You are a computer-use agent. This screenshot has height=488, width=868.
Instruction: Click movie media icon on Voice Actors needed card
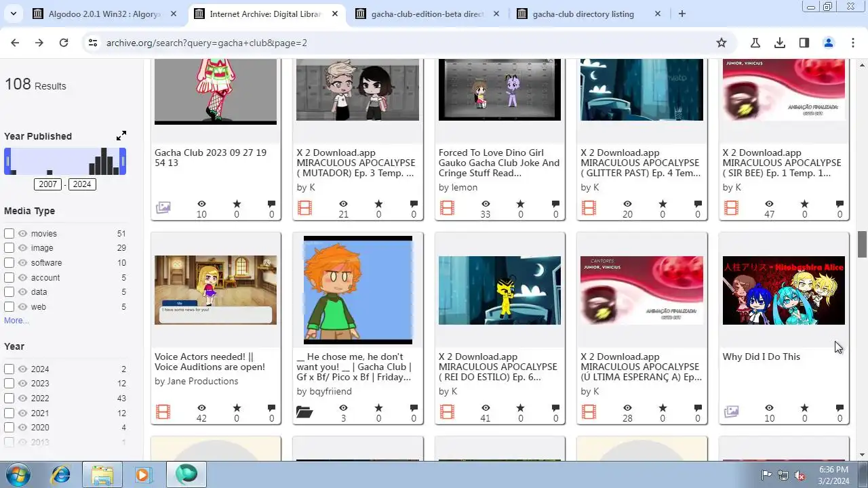163,411
